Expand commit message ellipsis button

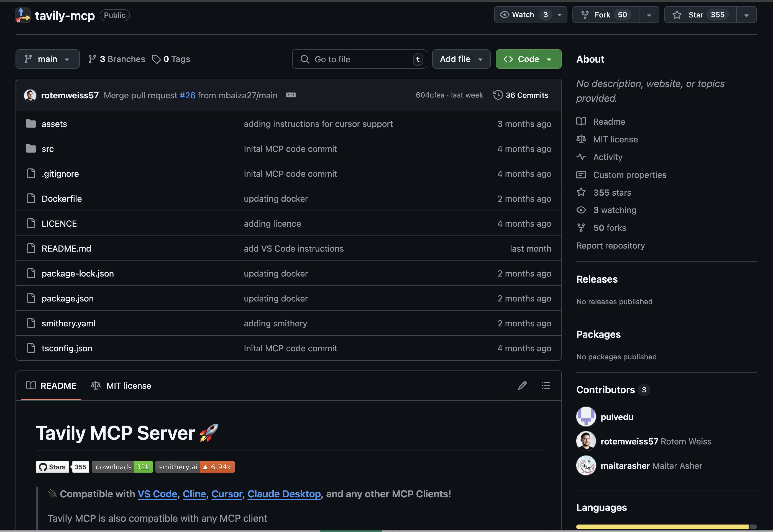tap(291, 95)
